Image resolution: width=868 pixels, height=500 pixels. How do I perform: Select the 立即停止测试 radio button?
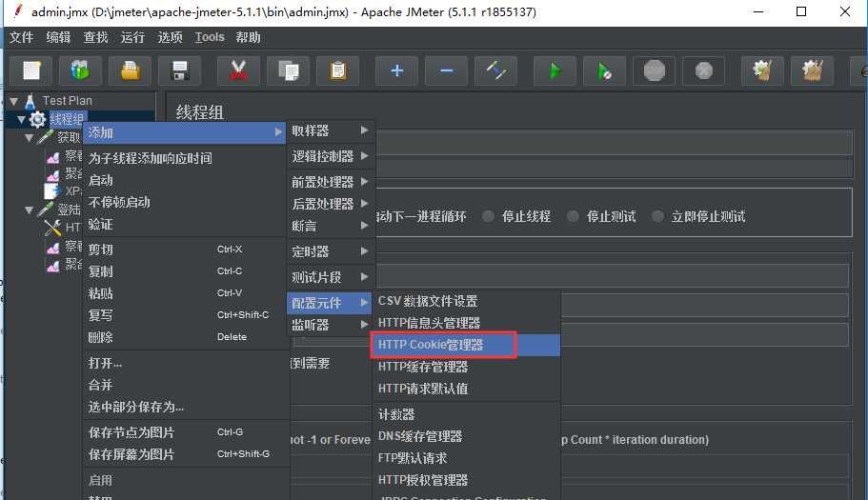657,216
